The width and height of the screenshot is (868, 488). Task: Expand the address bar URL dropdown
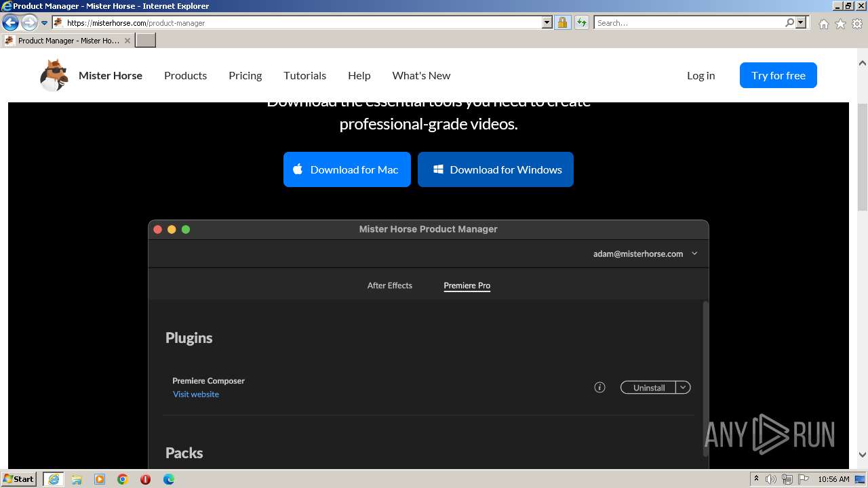[547, 23]
